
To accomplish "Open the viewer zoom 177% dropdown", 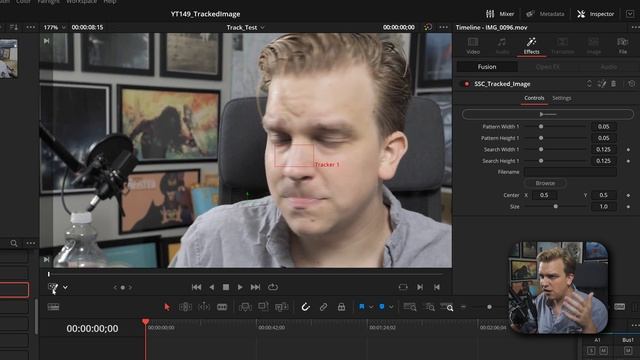I will (x=54, y=27).
